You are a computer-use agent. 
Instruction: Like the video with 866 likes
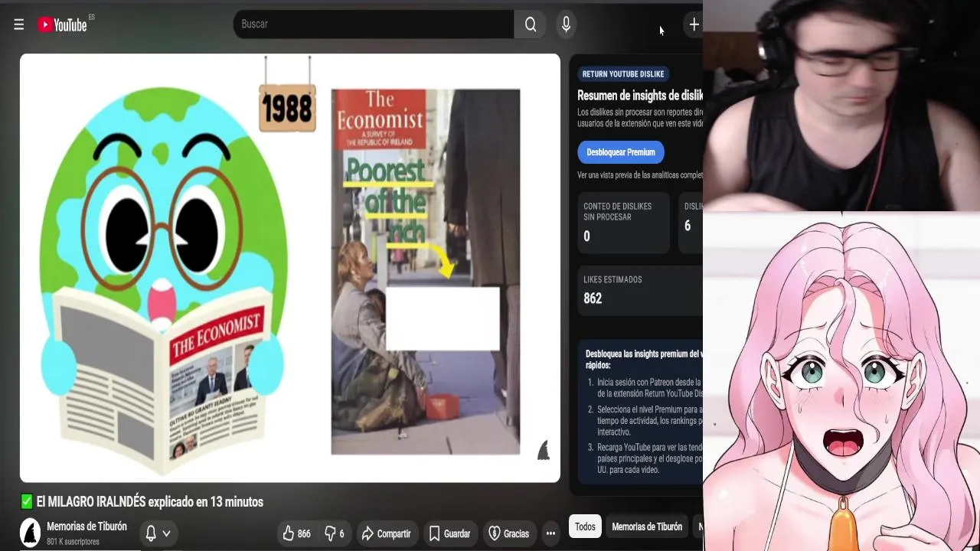pyautogui.click(x=296, y=533)
